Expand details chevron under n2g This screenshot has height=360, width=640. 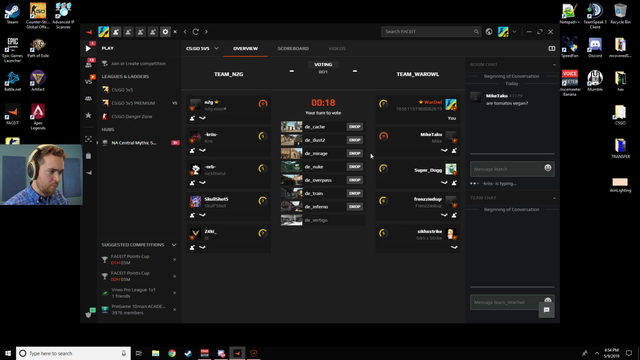tap(202, 118)
